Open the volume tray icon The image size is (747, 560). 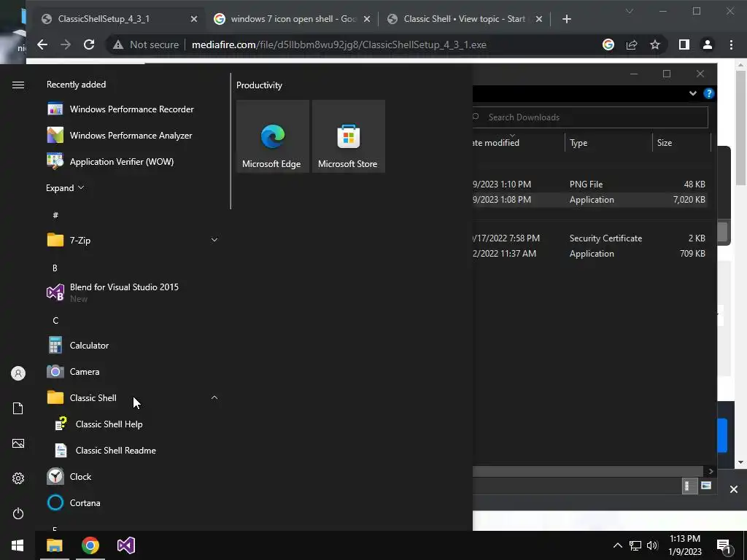tap(652, 545)
